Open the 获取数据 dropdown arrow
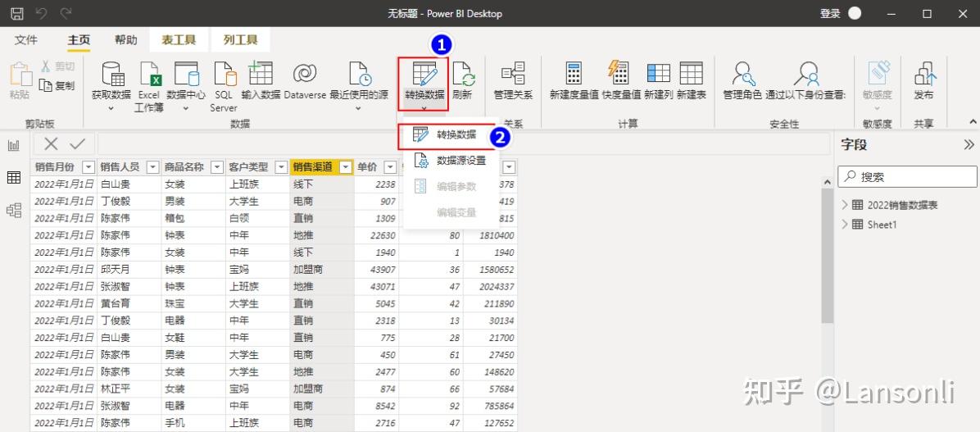This screenshot has height=432, width=980. click(111, 108)
